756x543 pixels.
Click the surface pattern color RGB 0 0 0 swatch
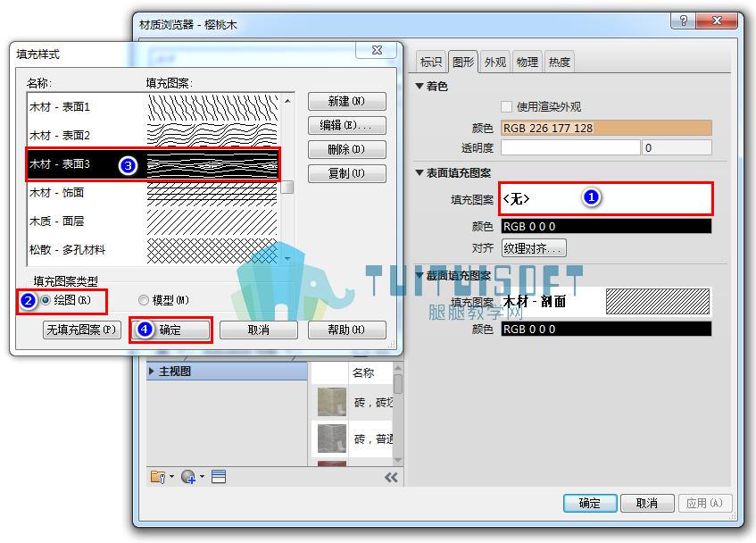(606, 226)
